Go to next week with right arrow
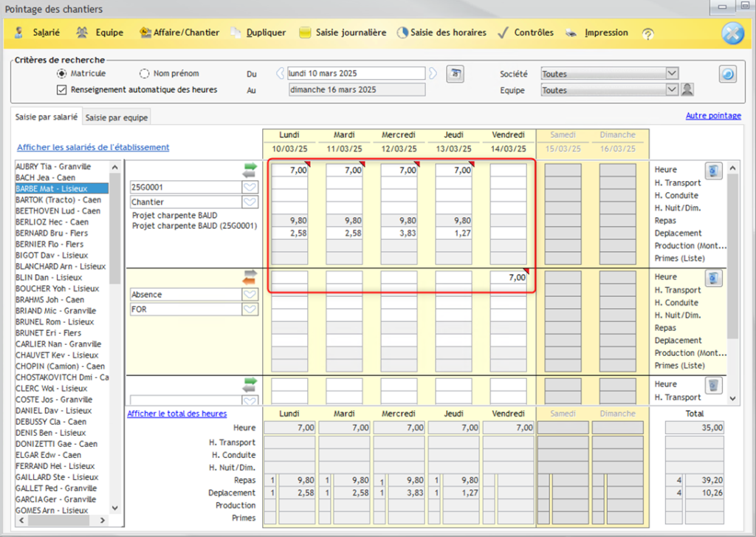Screen dimensions: 756x537 [433, 73]
